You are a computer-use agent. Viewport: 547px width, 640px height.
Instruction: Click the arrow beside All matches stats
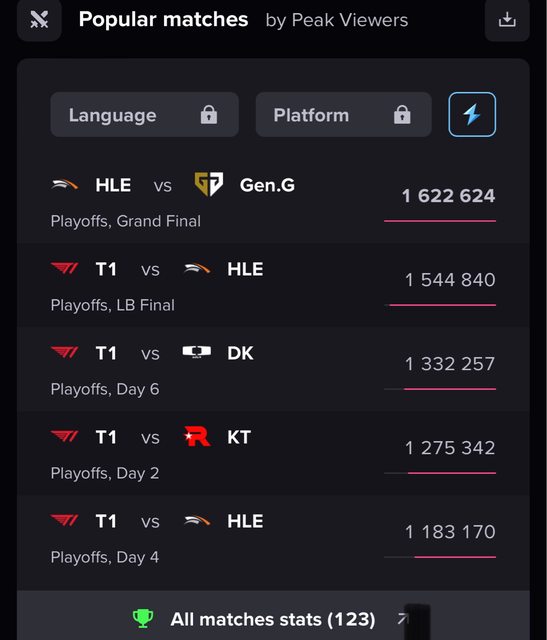(x=403, y=619)
